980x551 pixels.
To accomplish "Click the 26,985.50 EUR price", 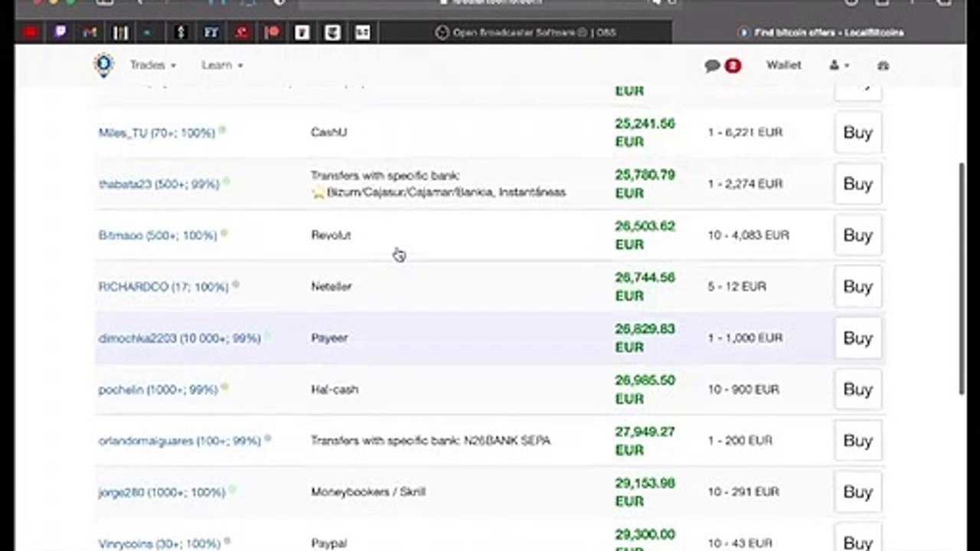I will click(x=645, y=389).
